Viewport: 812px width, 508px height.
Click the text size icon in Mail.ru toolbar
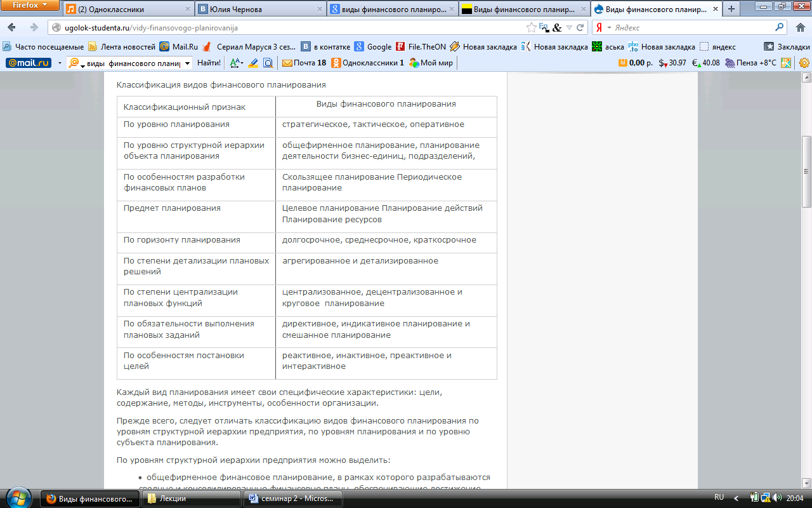click(235, 63)
